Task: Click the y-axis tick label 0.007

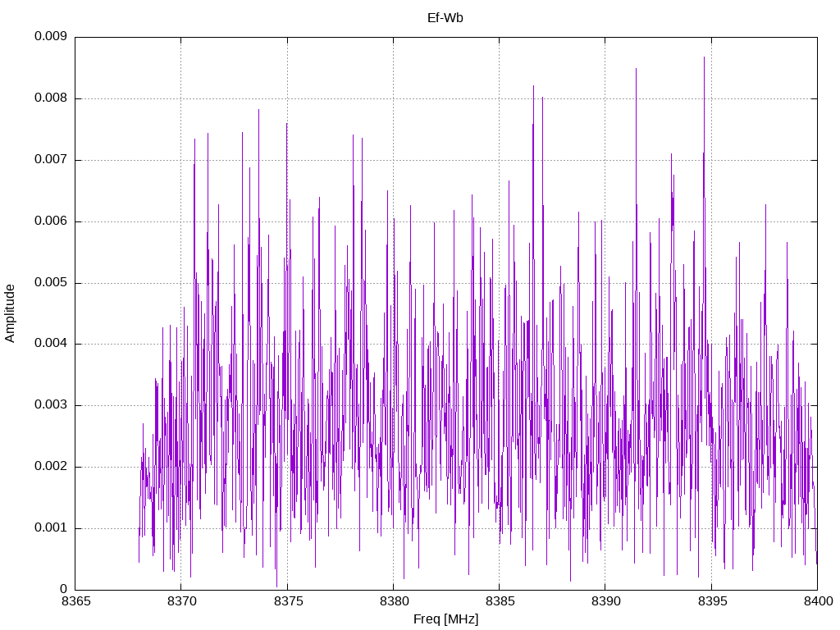Action: coord(51,160)
